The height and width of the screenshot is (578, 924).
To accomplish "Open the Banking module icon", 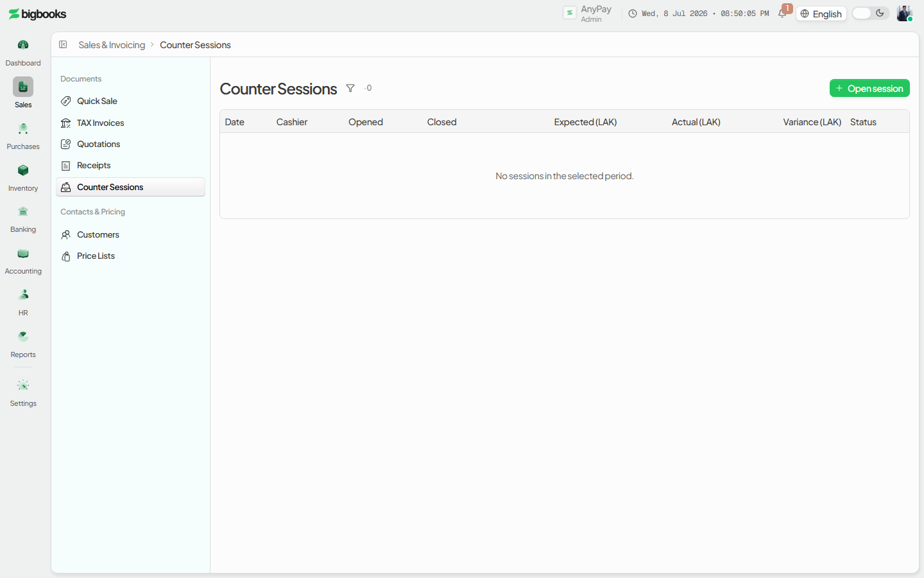I will tap(23, 211).
